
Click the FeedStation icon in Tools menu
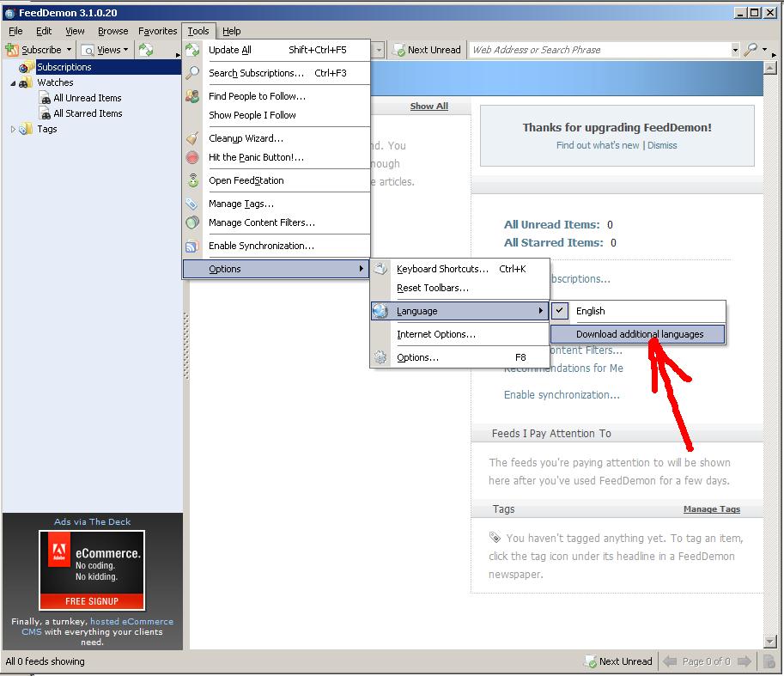(x=193, y=180)
